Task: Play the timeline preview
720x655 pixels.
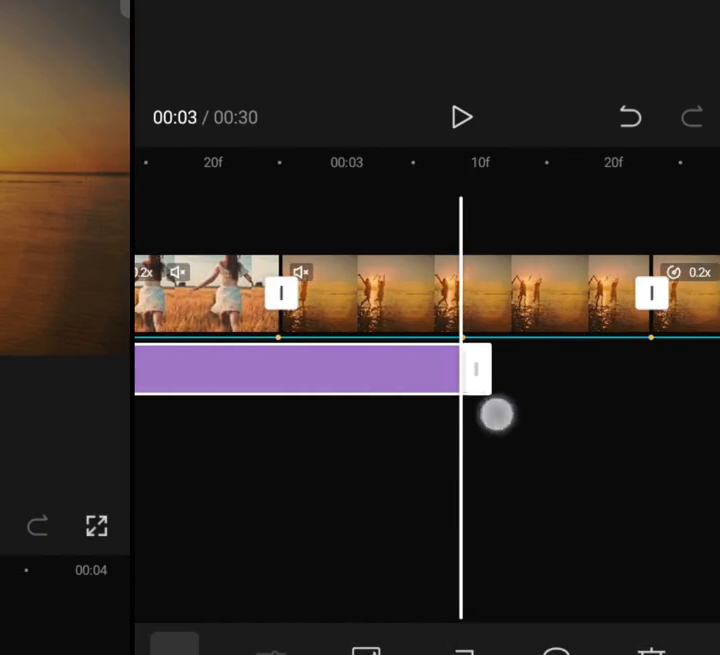Action: tap(462, 117)
